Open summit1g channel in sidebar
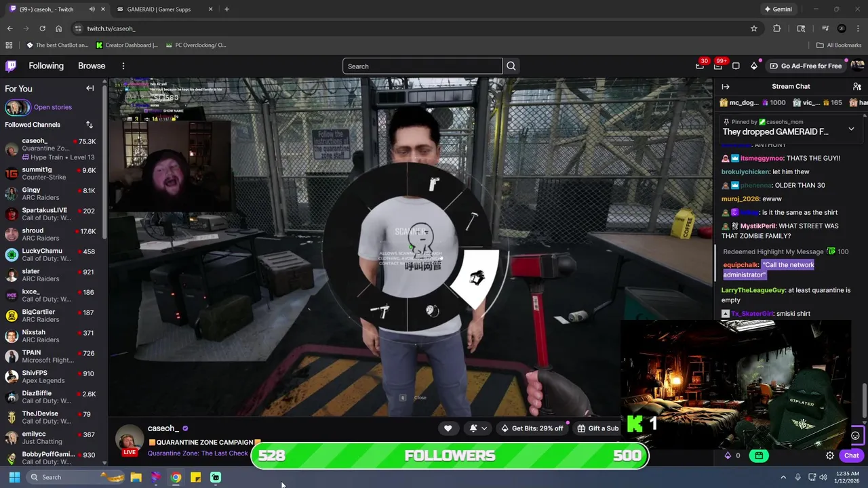The image size is (868, 488). click(53, 173)
